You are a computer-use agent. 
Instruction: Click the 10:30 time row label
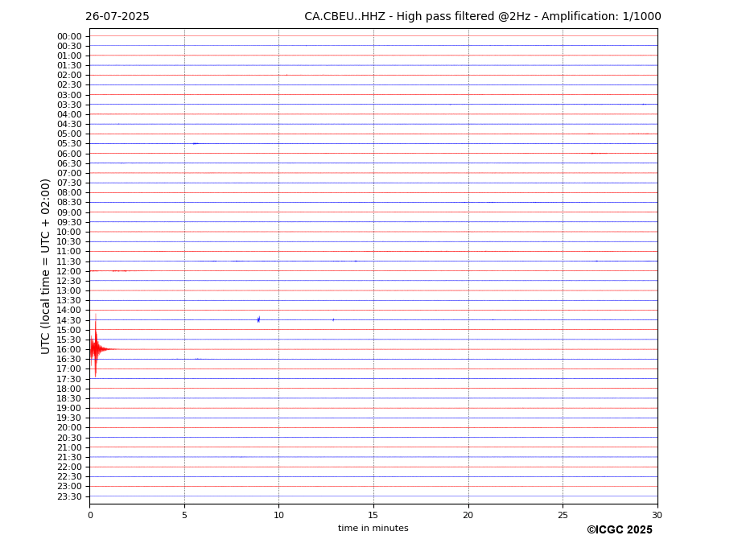[x=69, y=241]
